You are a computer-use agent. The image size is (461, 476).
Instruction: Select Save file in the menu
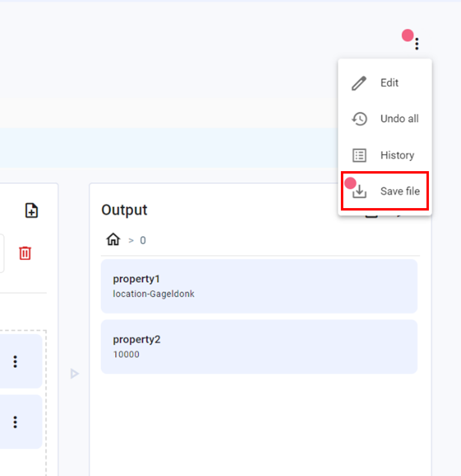(399, 192)
